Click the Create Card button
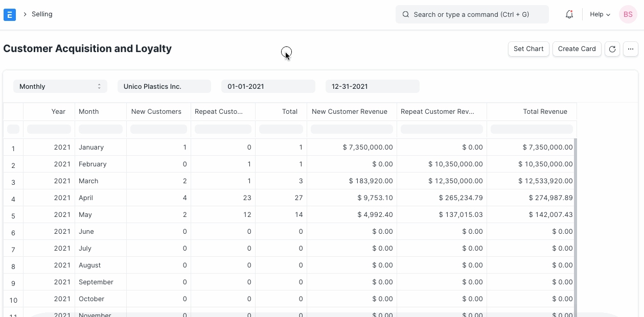The width and height of the screenshot is (644, 317). point(577,48)
